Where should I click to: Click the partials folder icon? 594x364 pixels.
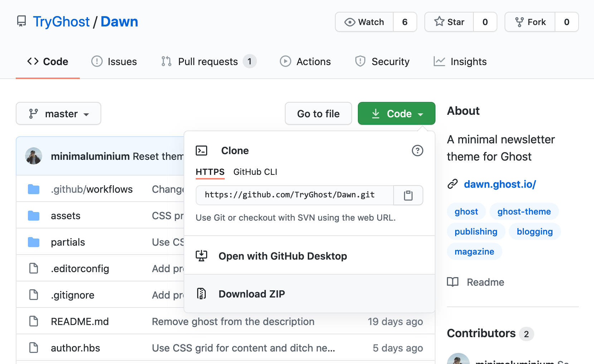34,242
